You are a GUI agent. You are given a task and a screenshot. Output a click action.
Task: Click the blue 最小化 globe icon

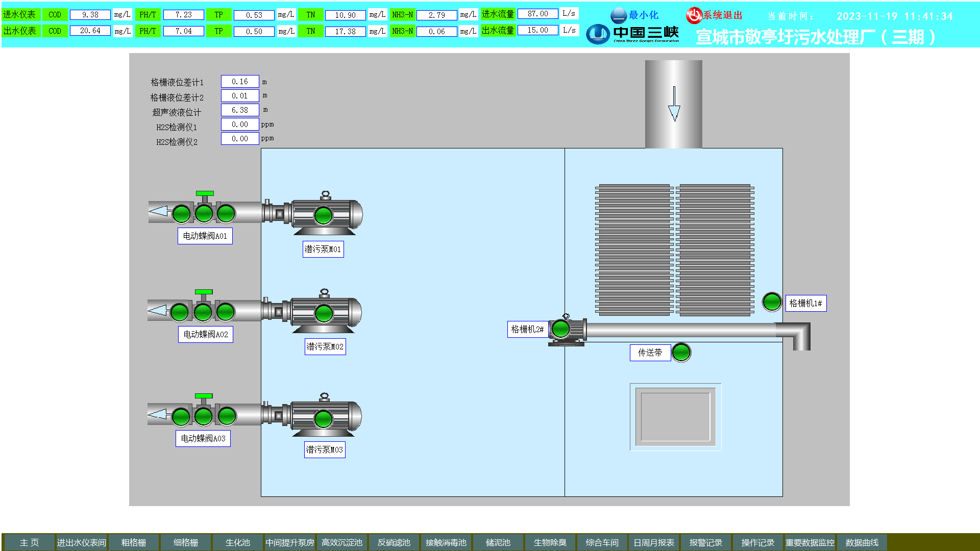point(618,15)
